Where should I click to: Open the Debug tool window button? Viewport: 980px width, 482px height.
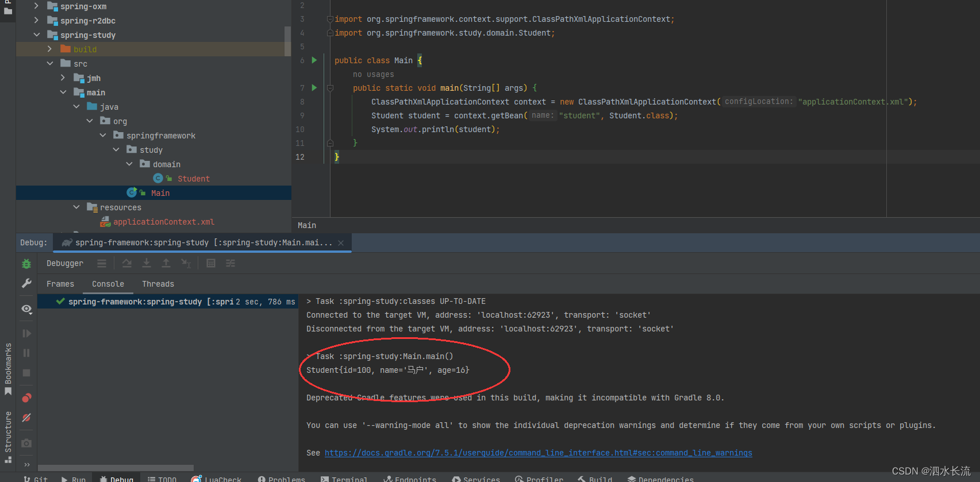116,479
